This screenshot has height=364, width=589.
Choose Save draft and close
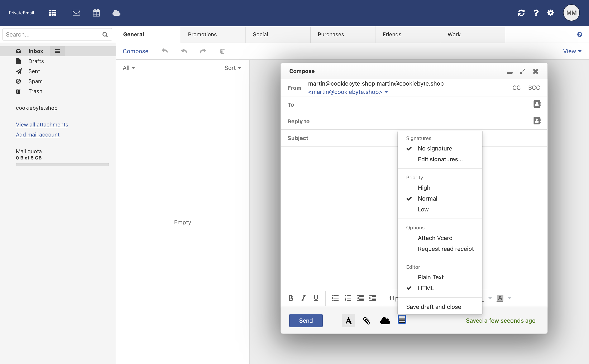tap(433, 307)
